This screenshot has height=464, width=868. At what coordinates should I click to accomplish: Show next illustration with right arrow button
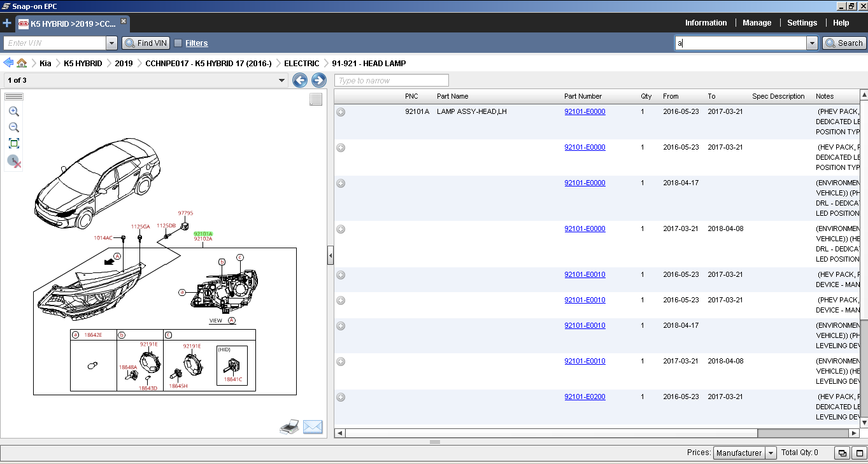(x=319, y=80)
